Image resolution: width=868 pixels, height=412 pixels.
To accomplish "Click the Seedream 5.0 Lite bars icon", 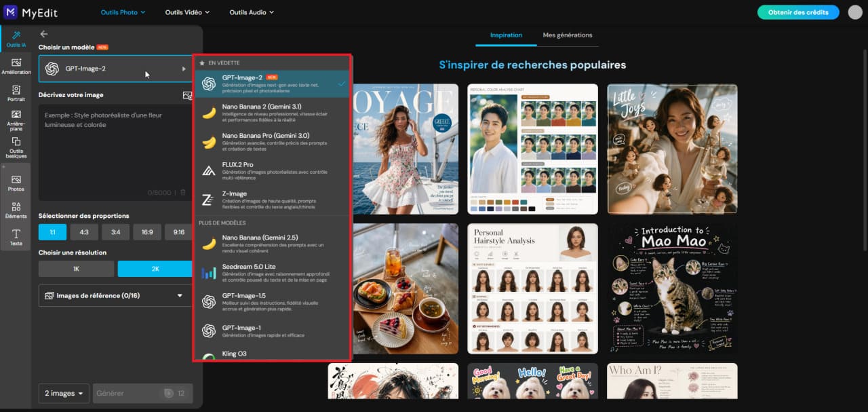I will [x=209, y=271].
